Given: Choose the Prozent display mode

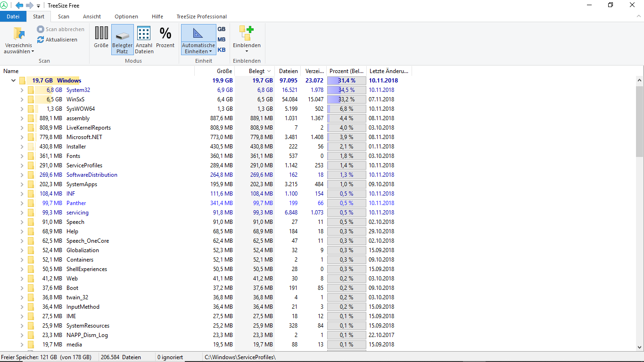Looking at the screenshot, I should [165, 37].
